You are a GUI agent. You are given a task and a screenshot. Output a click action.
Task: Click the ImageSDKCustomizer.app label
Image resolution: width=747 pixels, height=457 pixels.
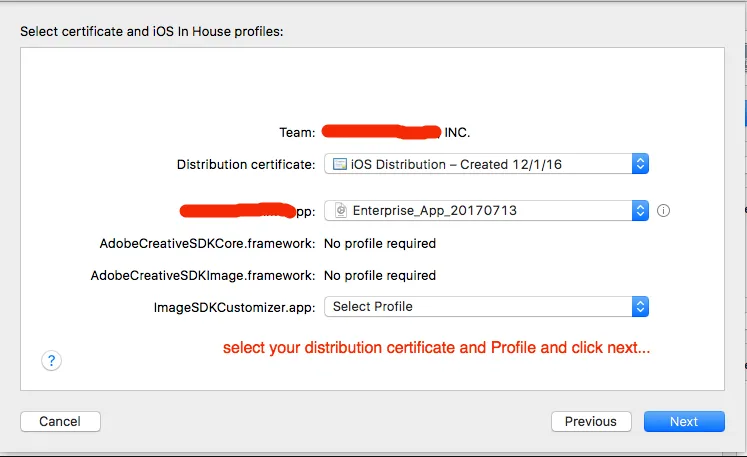pyautogui.click(x=230, y=307)
